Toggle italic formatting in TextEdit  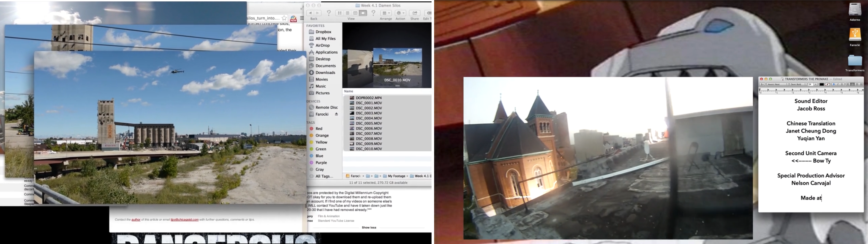[x=838, y=84]
